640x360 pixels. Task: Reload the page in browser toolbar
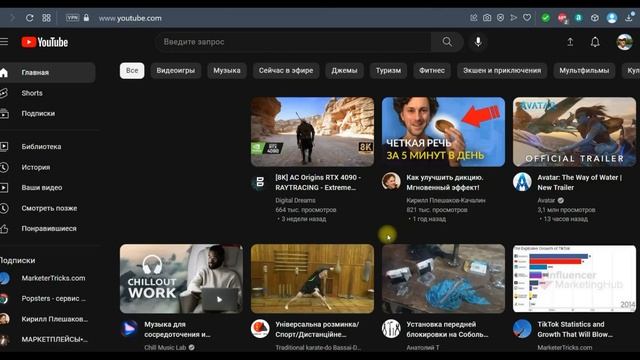pyautogui.click(x=29, y=18)
